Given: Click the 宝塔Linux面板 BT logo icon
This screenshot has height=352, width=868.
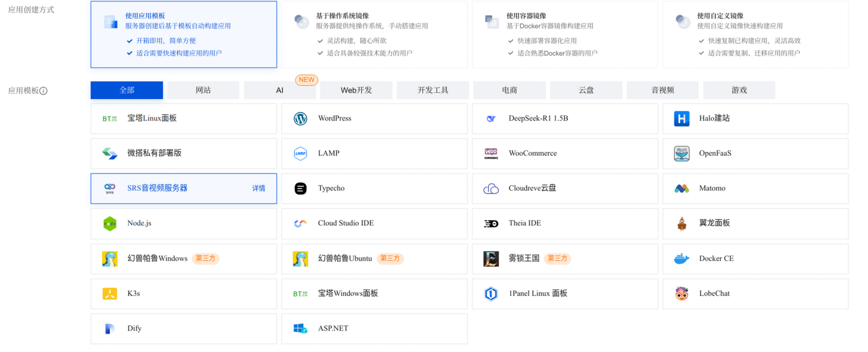Looking at the screenshot, I should [110, 119].
